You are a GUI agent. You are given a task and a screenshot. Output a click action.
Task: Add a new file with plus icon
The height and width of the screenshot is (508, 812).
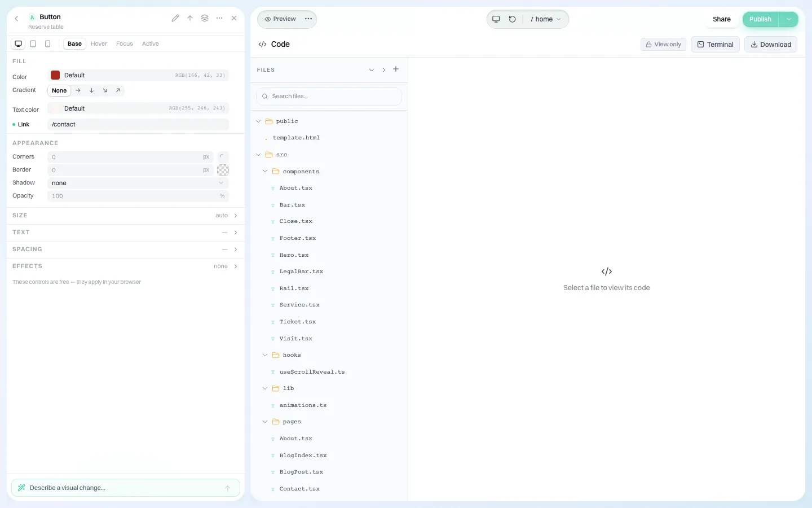click(x=396, y=69)
